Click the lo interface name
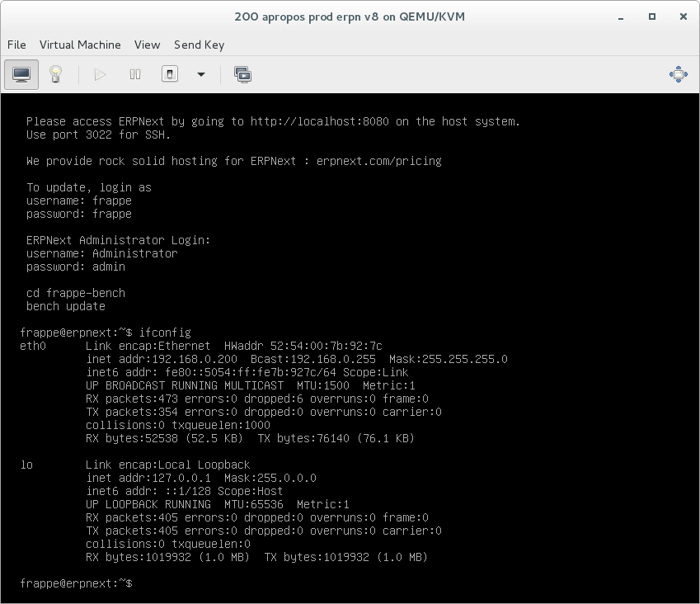 (x=26, y=465)
